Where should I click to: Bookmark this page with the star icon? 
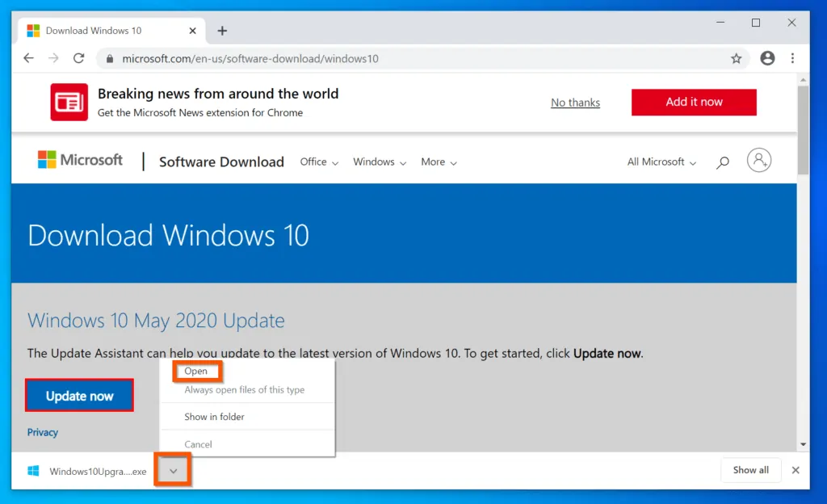(737, 58)
